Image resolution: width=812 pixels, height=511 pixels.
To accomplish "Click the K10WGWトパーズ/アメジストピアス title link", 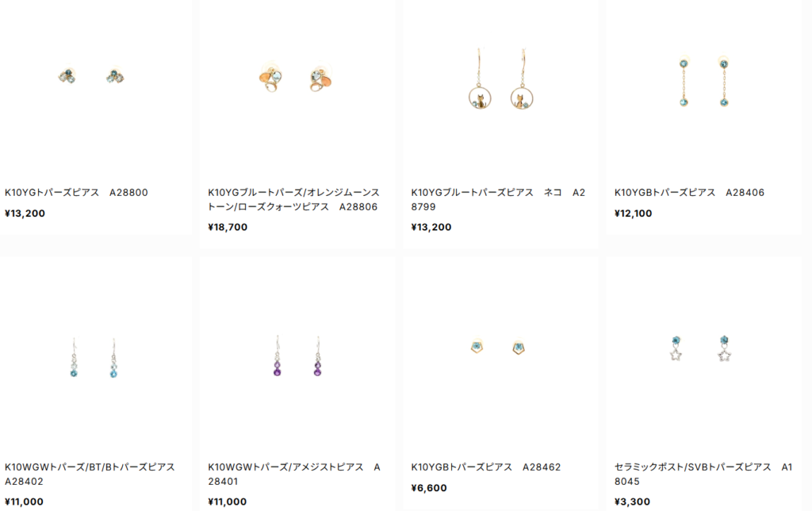I will click(x=294, y=474).
